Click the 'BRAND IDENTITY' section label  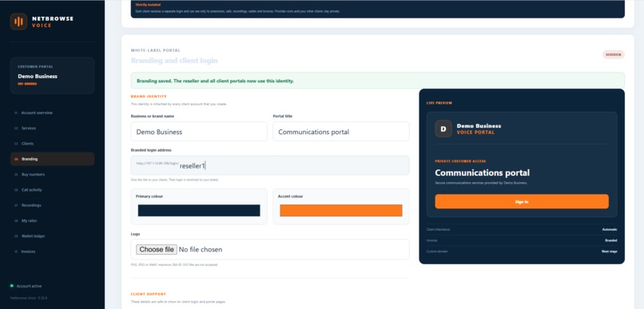pos(149,97)
